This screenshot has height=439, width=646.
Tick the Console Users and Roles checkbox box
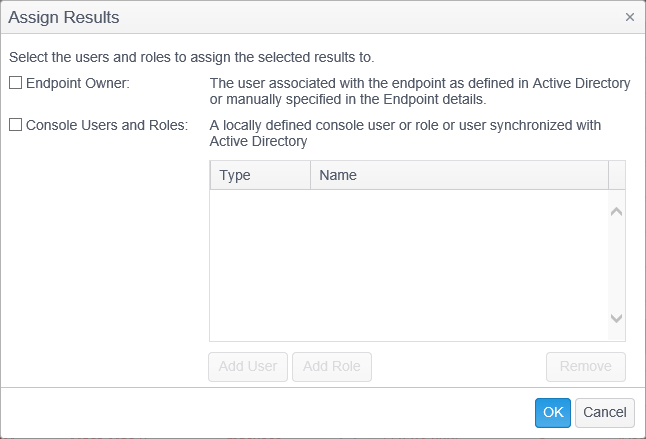[x=15, y=125]
